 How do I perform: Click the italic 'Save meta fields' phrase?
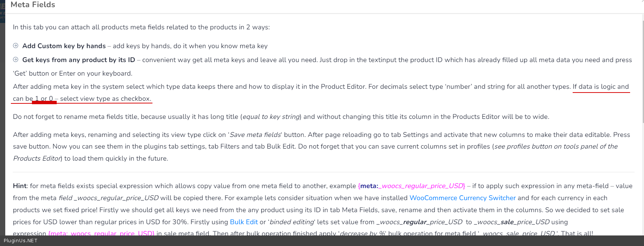(x=255, y=135)
